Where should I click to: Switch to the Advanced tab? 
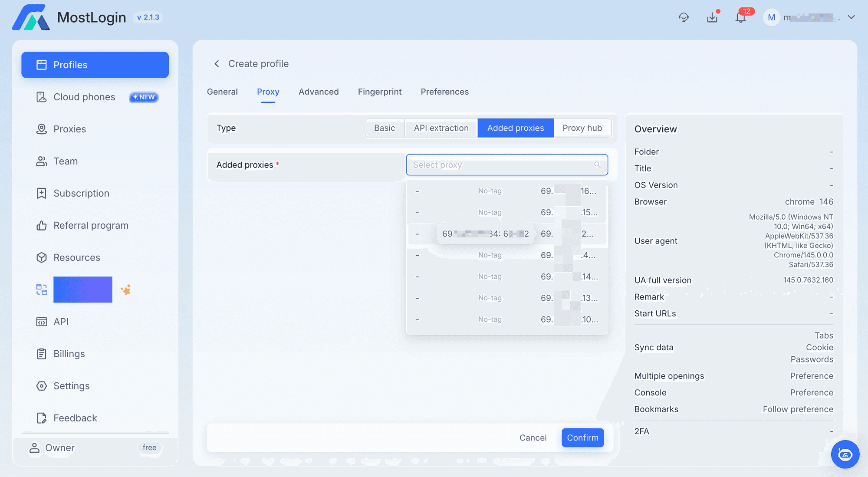[x=319, y=92]
